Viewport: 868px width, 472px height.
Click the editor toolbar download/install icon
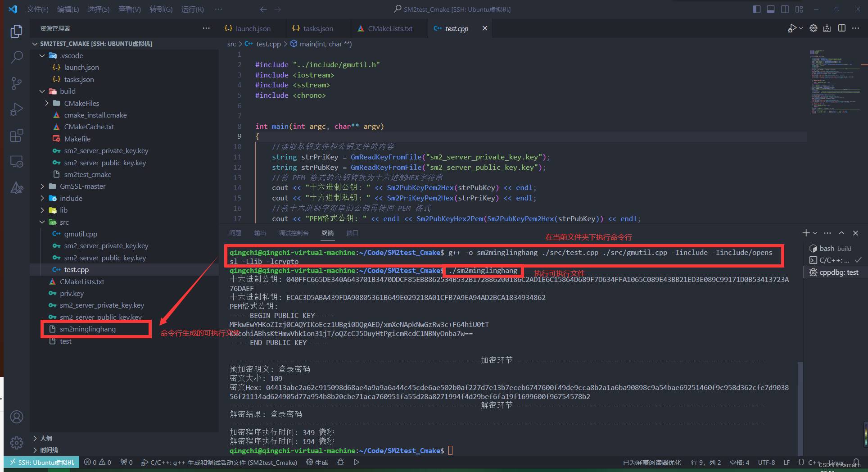(827, 28)
